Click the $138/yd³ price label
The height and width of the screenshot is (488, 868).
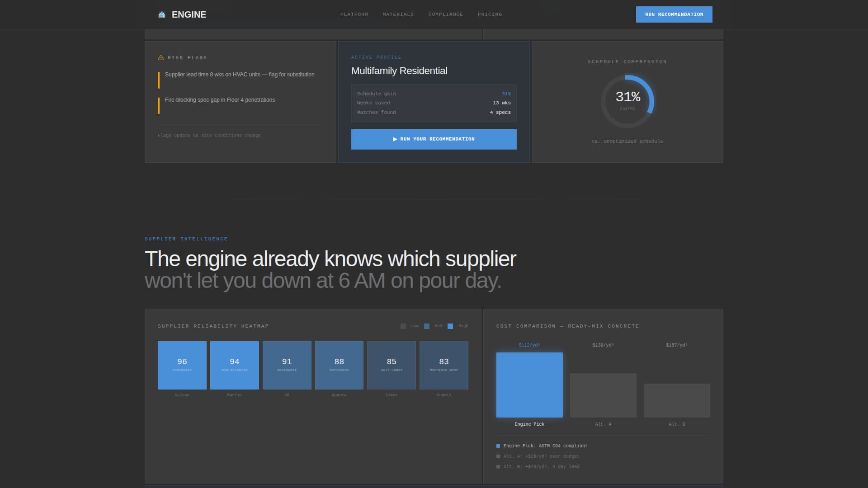click(x=603, y=345)
